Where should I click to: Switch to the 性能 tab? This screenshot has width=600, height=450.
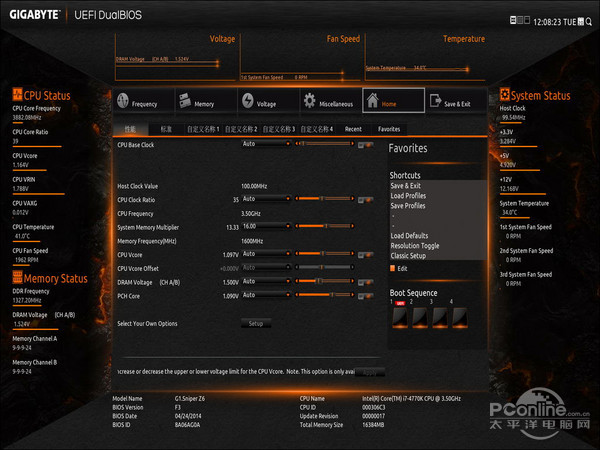[130, 129]
